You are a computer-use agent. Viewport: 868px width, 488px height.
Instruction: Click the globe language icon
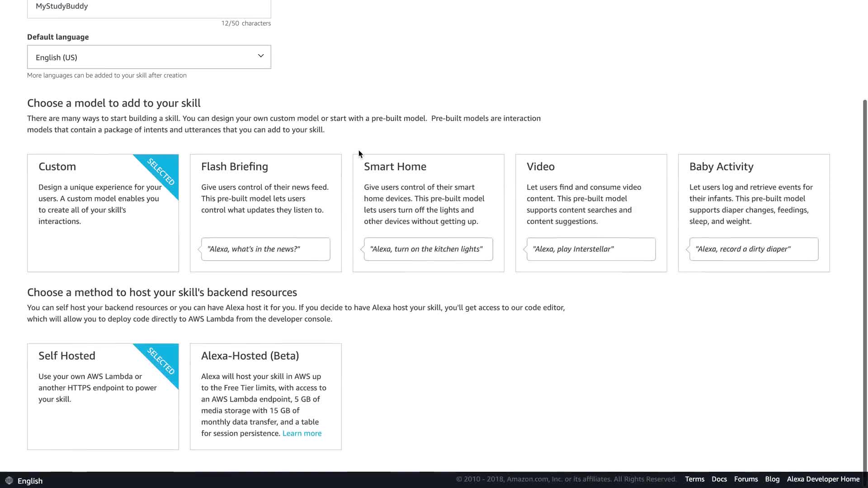(x=9, y=480)
